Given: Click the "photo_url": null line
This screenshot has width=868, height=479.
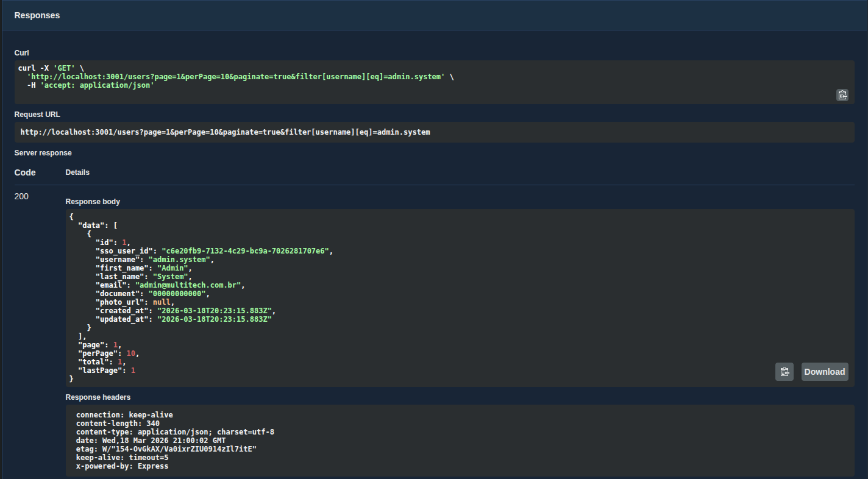Looking at the screenshot, I should click(x=135, y=302).
